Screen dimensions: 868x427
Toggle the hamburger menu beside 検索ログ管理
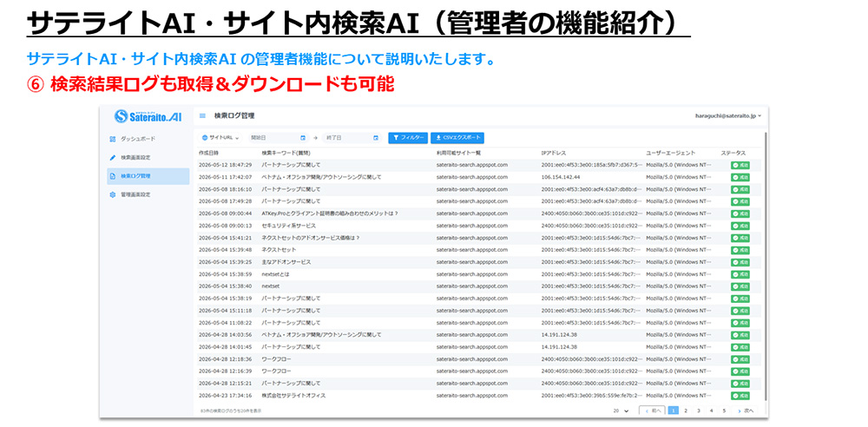pyautogui.click(x=202, y=115)
